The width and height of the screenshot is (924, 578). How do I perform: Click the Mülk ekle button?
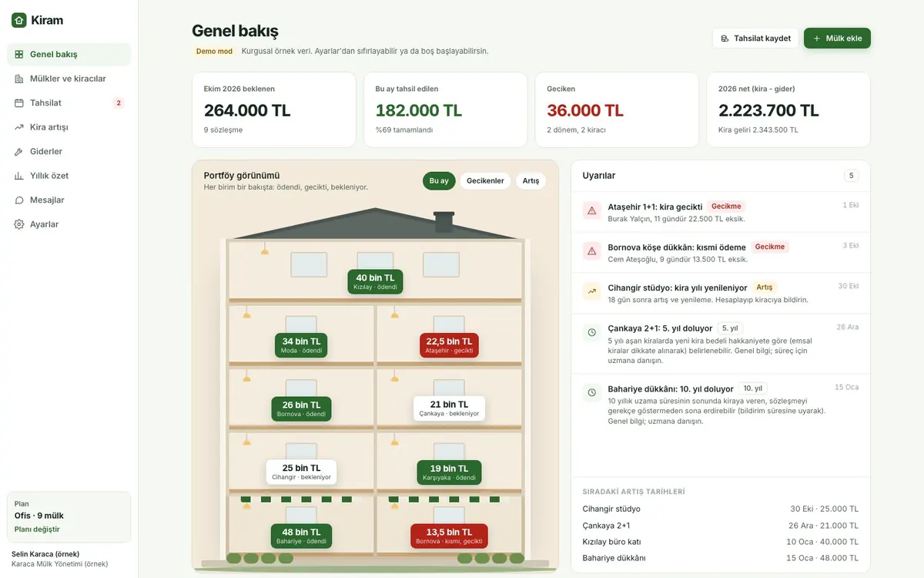837,39
